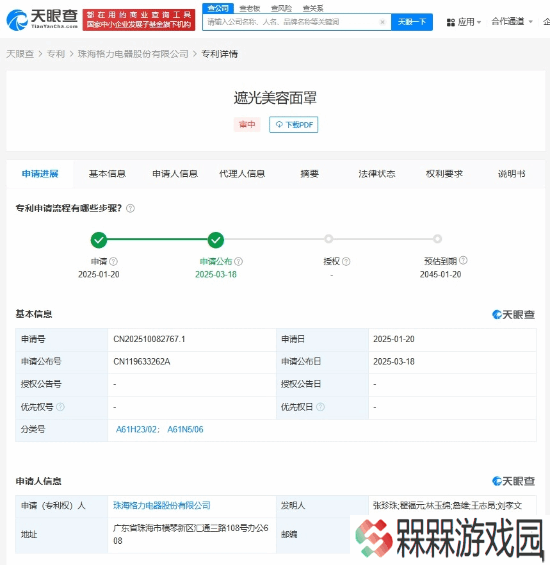Viewport: 550px width, 565px height.
Task: Select application number CN202510082767.1
Action: 149,339
